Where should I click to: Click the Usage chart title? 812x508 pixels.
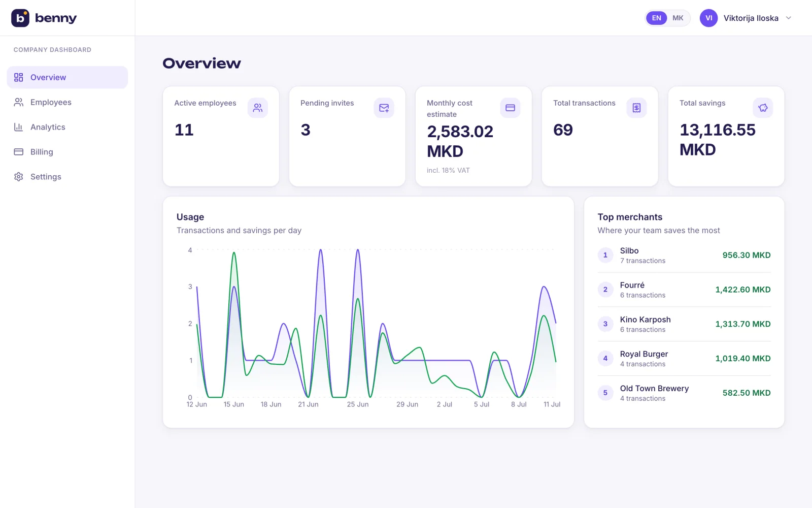(x=190, y=217)
